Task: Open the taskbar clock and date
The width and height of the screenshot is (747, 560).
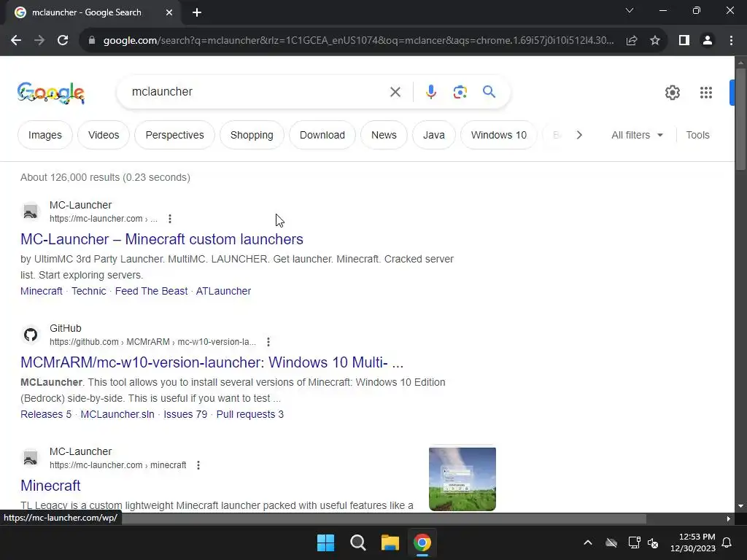Action: pyautogui.click(x=693, y=542)
